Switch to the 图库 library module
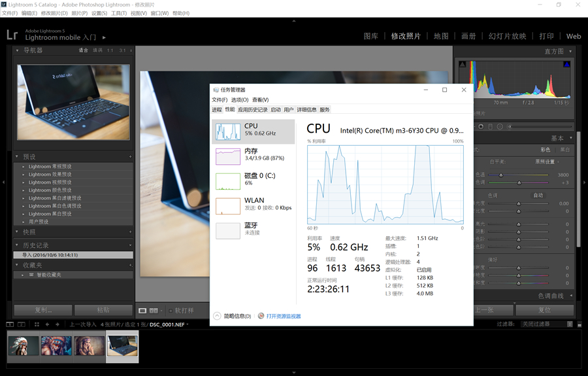 pyautogui.click(x=371, y=36)
